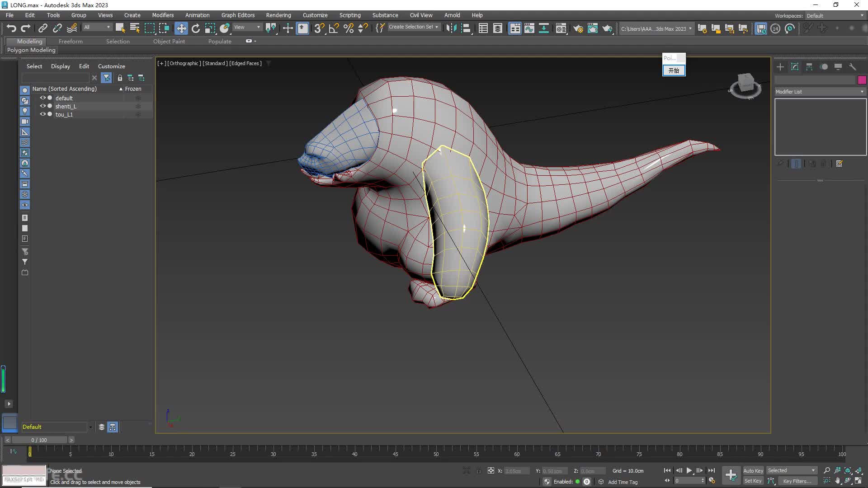Open the Hierarchy command panel tab
The width and height of the screenshot is (868, 488).
(x=809, y=67)
